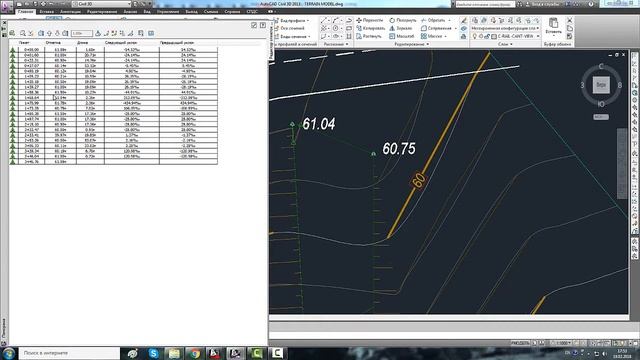Click the Длина column header
The width and height of the screenshot is (640, 360).
tap(90, 42)
